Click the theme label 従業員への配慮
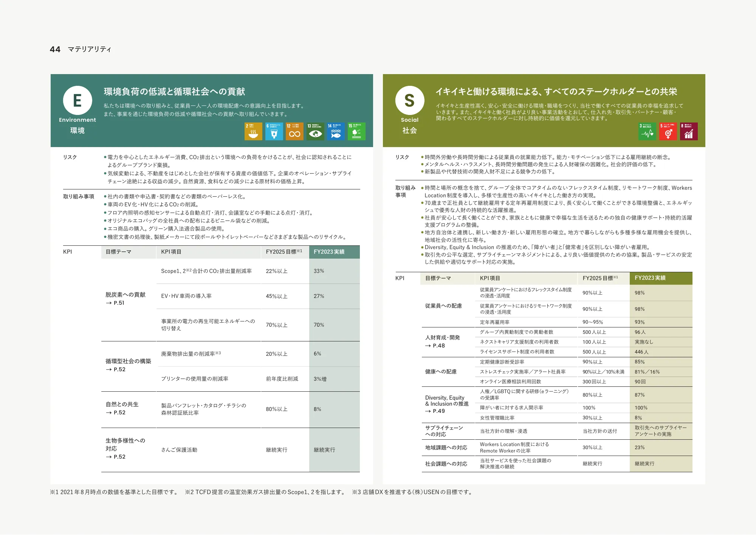This screenshot has height=535, width=756. point(443,305)
